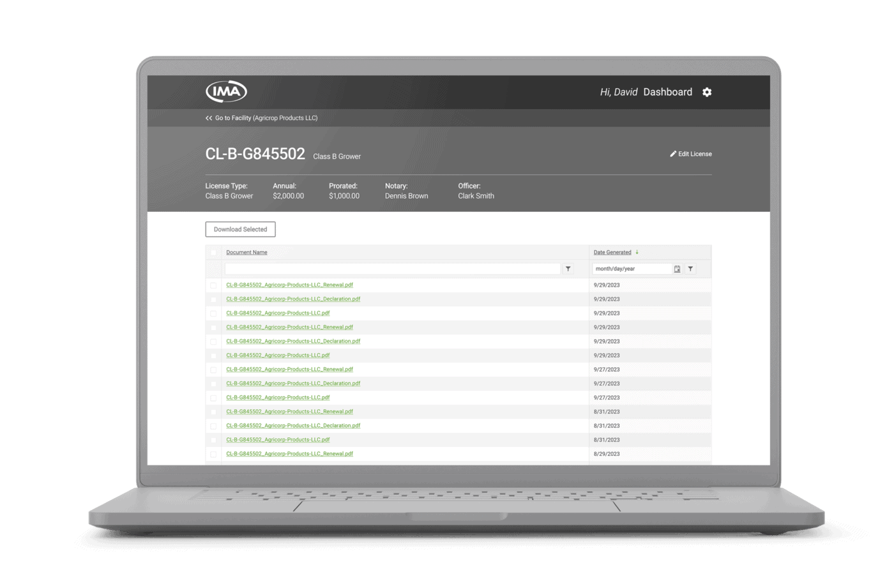Viewport: 894px width, 588px height.
Task: Click the month/day/year date input field
Action: tap(631, 269)
